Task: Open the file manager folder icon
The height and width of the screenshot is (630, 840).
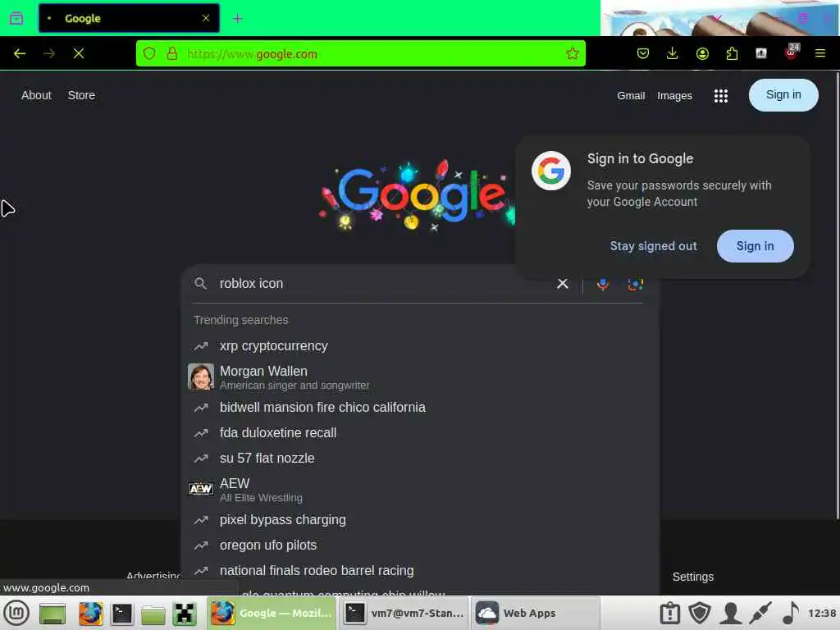Action: click(x=153, y=614)
